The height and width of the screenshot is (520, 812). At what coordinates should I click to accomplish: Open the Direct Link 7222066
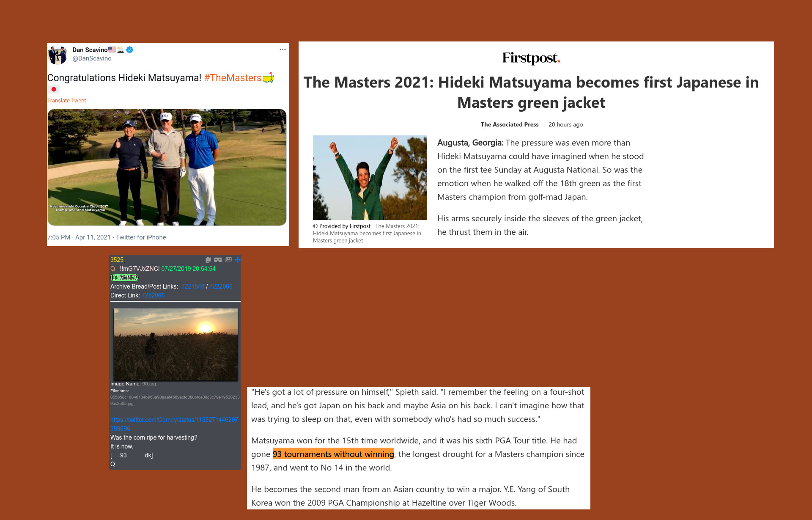[x=153, y=295]
